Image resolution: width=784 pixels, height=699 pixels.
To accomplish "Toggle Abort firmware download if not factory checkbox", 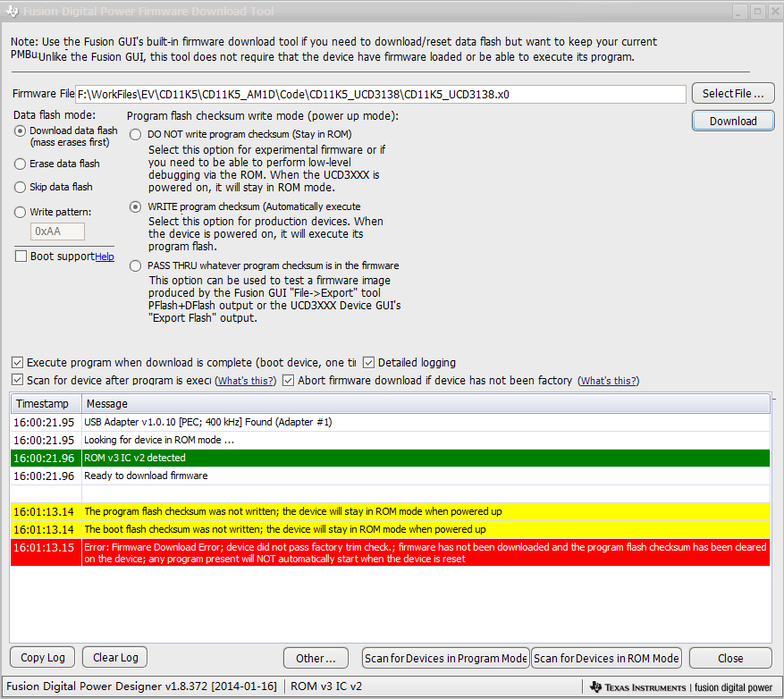I will pyautogui.click(x=288, y=380).
